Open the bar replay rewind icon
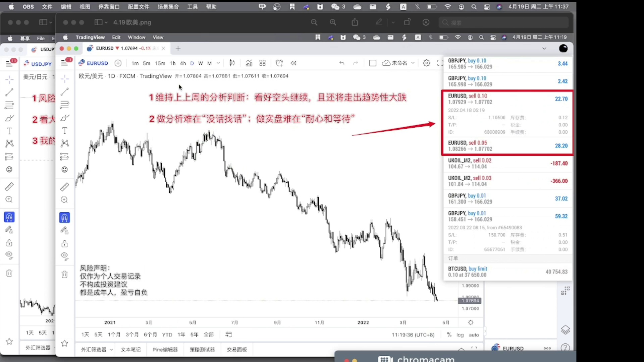 (293, 63)
